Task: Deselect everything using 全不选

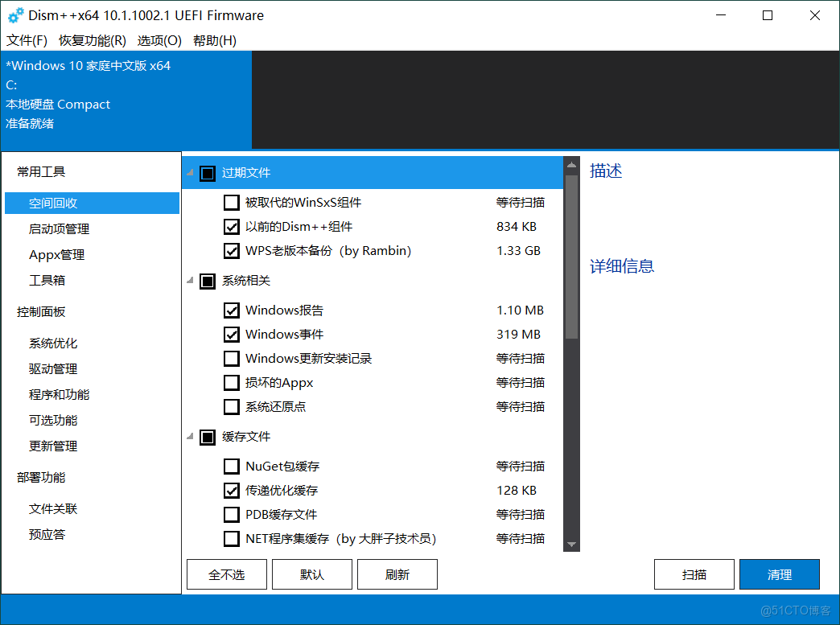Action: pyautogui.click(x=226, y=574)
